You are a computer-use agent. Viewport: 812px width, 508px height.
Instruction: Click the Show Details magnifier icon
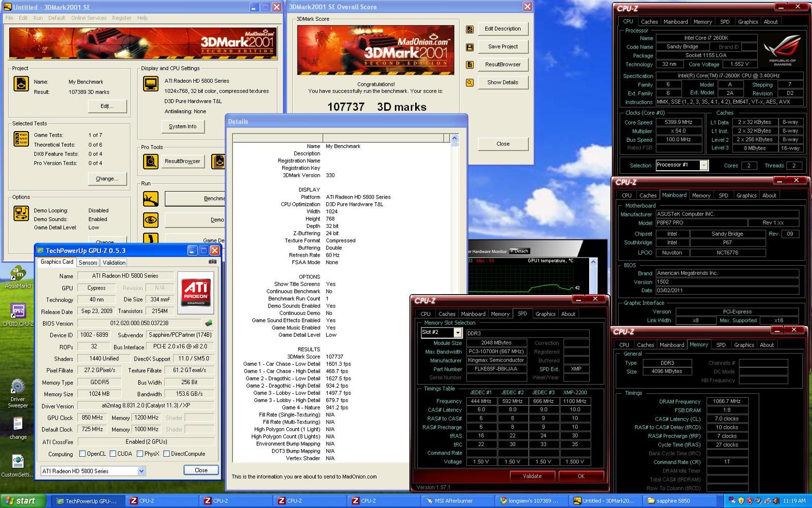(x=470, y=82)
